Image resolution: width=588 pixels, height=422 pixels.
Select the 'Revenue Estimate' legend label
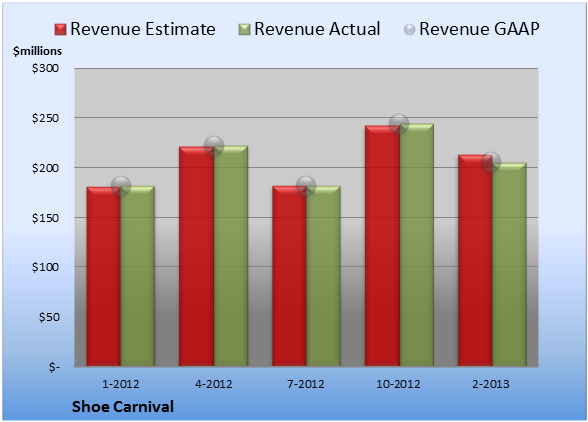point(143,29)
